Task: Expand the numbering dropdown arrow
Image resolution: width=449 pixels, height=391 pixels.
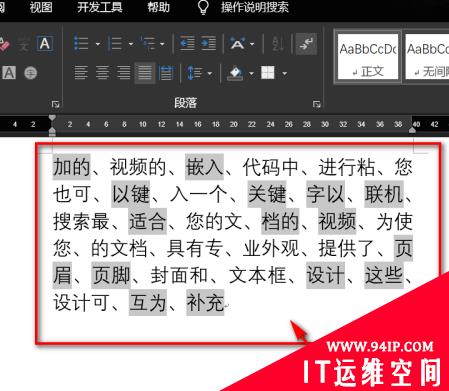Action: click(x=131, y=44)
